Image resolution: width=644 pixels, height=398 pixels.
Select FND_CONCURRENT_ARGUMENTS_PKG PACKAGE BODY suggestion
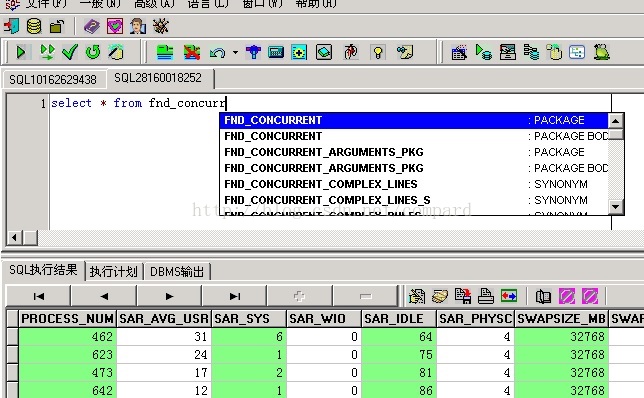point(415,168)
